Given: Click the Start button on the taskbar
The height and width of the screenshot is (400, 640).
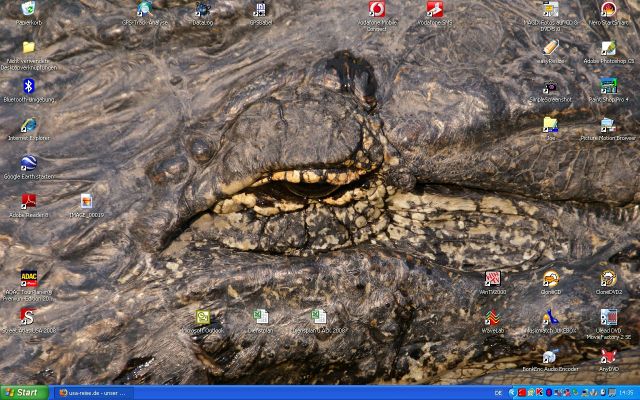Looking at the screenshot, I should (24, 393).
